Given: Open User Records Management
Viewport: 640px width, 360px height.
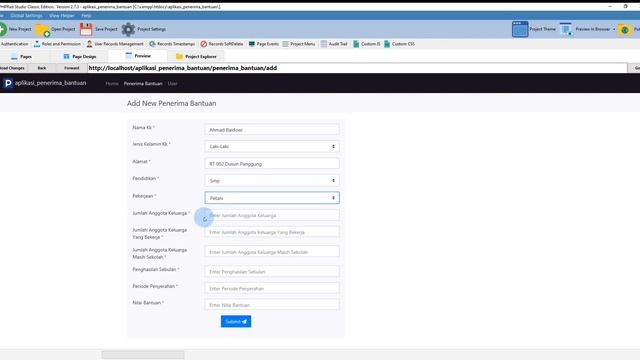Looking at the screenshot, I should pos(115,44).
